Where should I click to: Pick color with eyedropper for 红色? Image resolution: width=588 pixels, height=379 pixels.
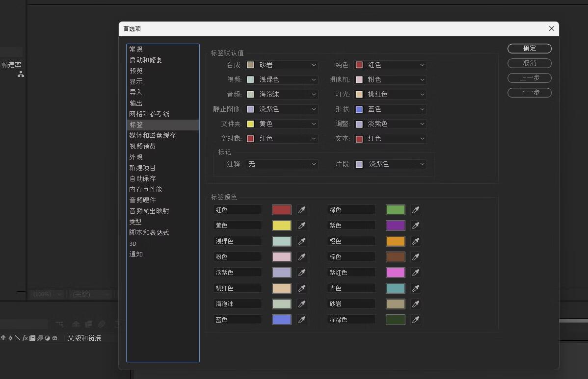point(302,210)
